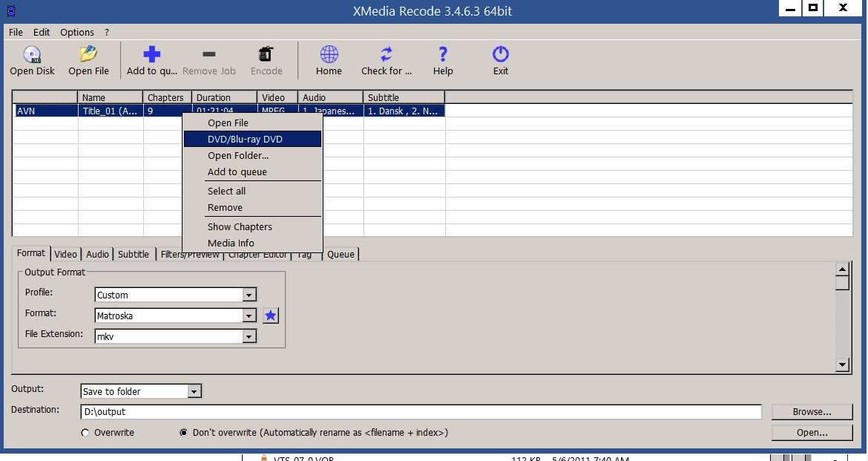Click the '1. Dansk , 2. N...' subtitle cell

coord(404,111)
